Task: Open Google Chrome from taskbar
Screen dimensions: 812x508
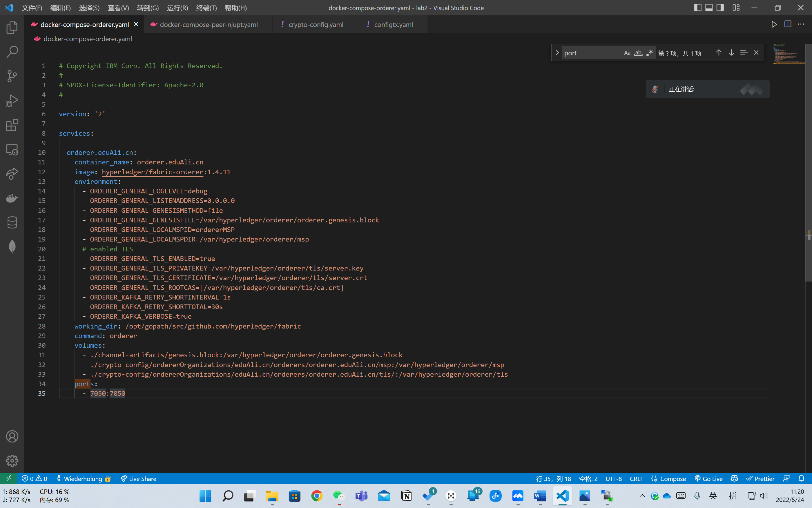Action: click(x=316, y=496)
